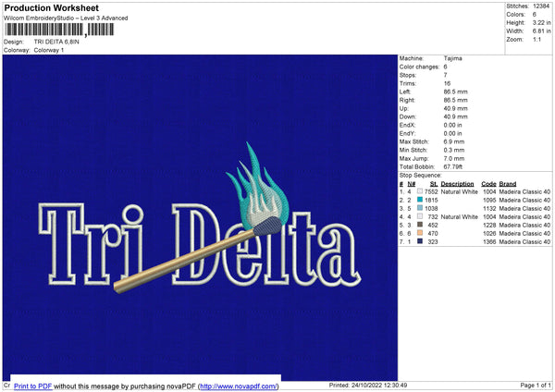Click the Zoom value 1:1
The width and height of the screenshot is (555, 392).
point(536,40)
